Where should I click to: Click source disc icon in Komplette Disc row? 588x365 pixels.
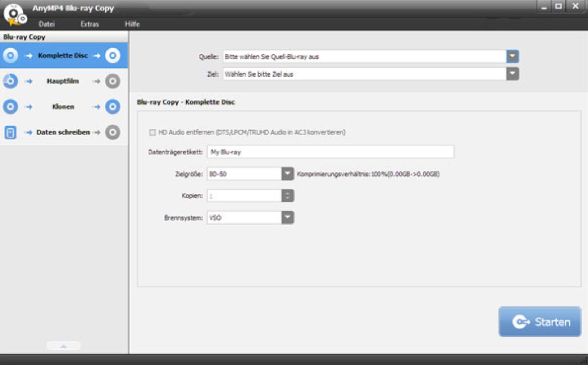tap(10, 55)
